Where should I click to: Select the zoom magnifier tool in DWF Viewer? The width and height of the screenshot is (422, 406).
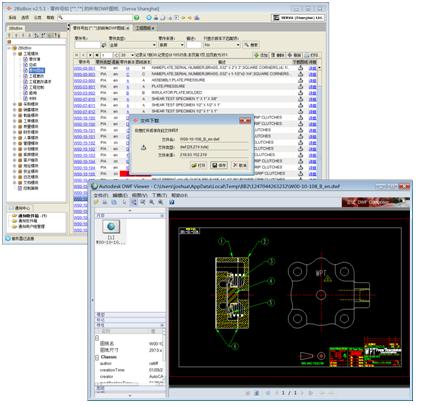point(152,202)
